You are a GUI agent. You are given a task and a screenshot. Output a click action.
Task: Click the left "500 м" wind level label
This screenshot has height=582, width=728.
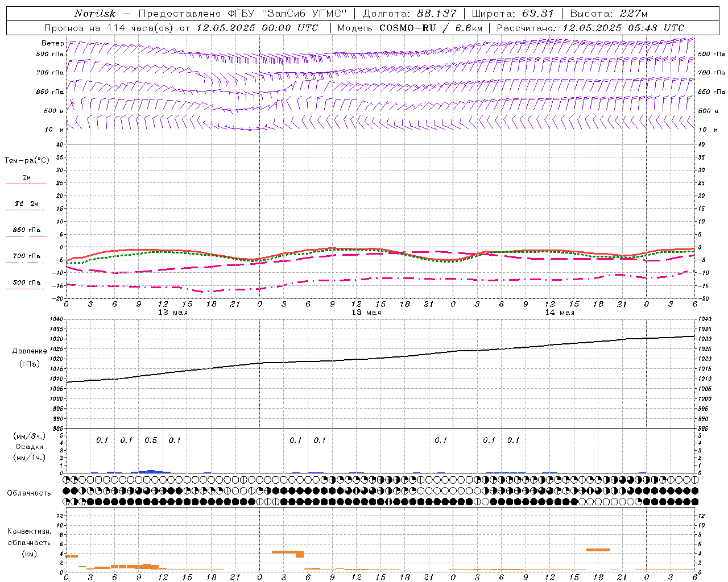coord(54,111)
